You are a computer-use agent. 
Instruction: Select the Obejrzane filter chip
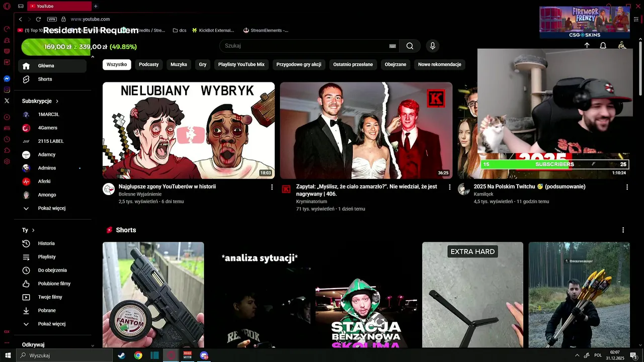[395, 64]
